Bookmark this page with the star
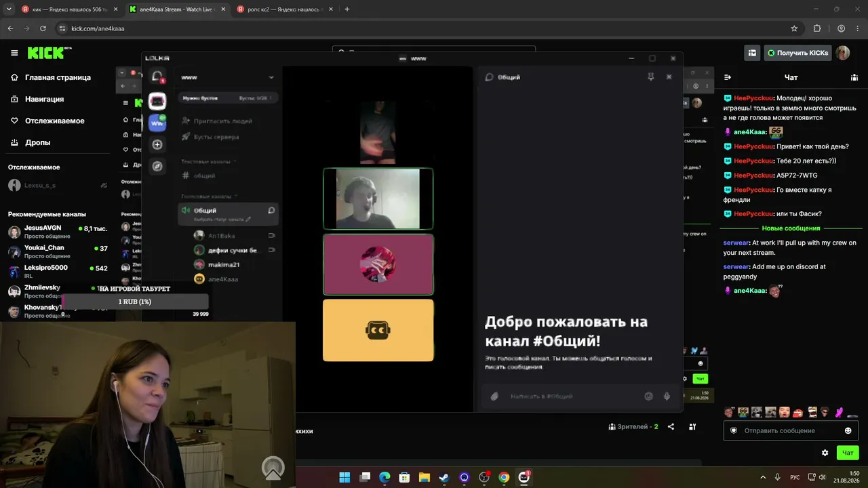868x488 pixels. 794,28
